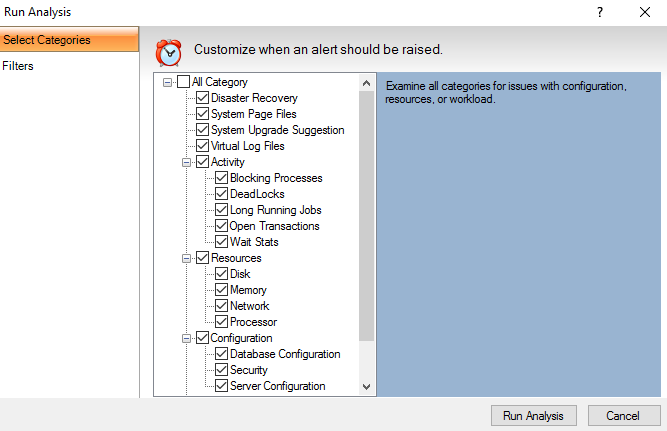Disable the Memory category checkbox
Viewport: 667px width, 431px height.
tap(222, 290)
